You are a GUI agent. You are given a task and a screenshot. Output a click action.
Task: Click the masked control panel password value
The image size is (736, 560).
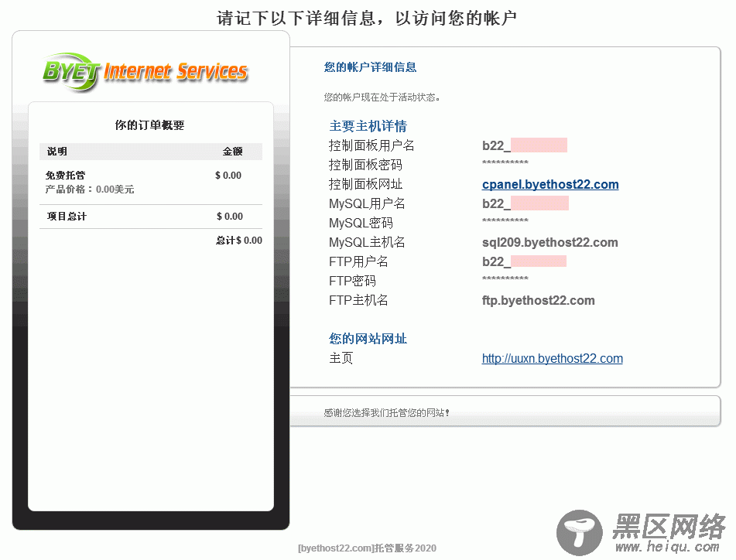505,162
